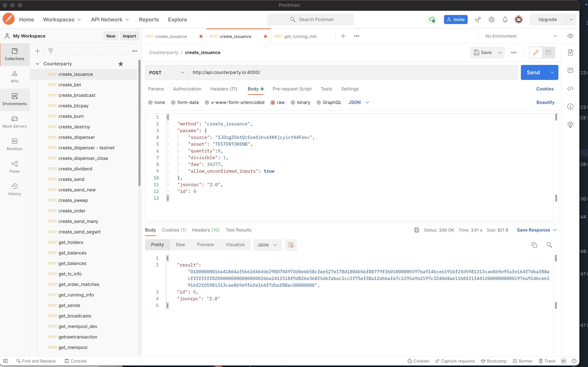Open the Workspaces dropdown

click(x=62, y=19)
